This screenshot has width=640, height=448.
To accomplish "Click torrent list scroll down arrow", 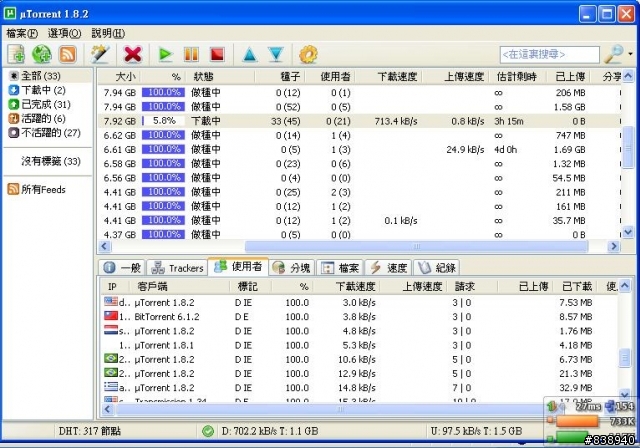I will point(628,232).
